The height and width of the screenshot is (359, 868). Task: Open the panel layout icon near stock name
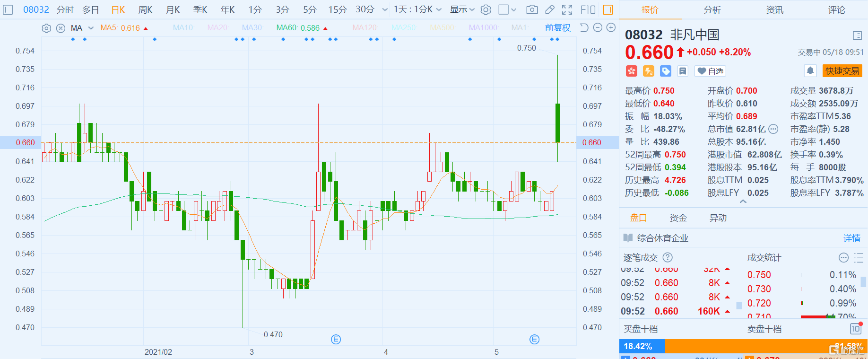click(857, 35)
